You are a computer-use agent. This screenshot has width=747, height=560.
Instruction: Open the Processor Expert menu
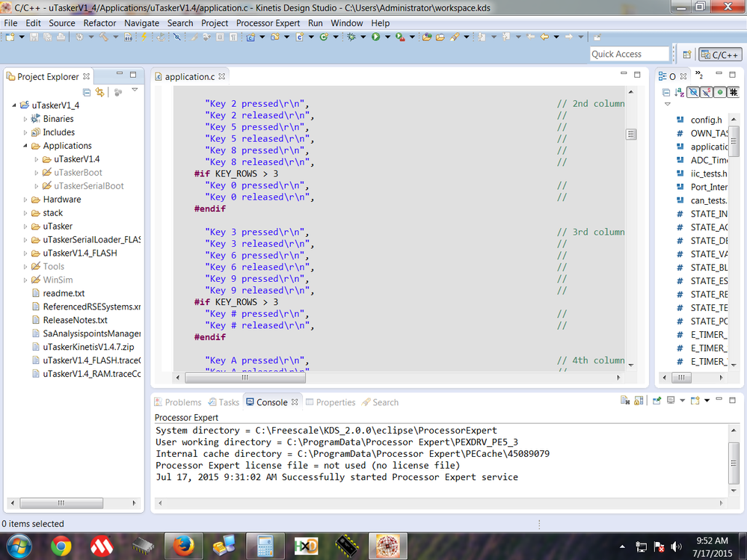268,23
